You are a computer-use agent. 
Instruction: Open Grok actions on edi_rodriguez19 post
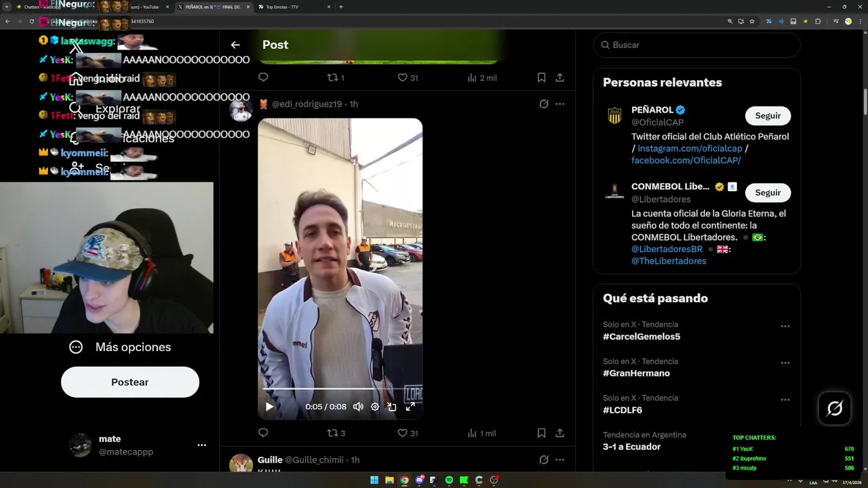544,104
